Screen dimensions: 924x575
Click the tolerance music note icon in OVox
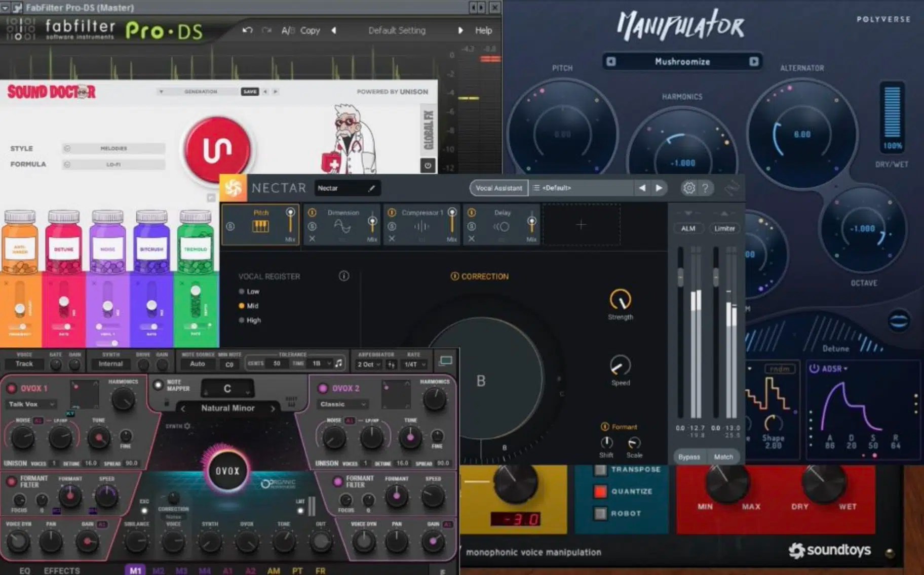tap(338, 363)
